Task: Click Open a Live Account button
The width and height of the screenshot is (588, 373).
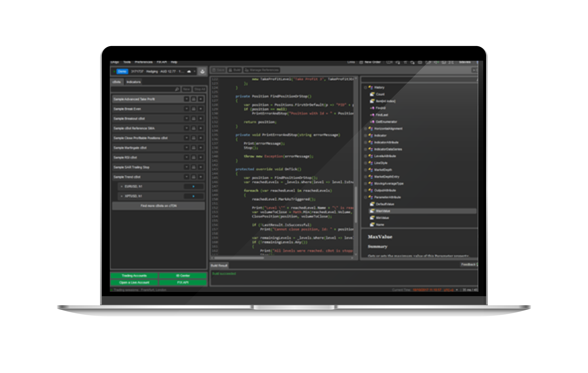Action: (x=134, y=282)
